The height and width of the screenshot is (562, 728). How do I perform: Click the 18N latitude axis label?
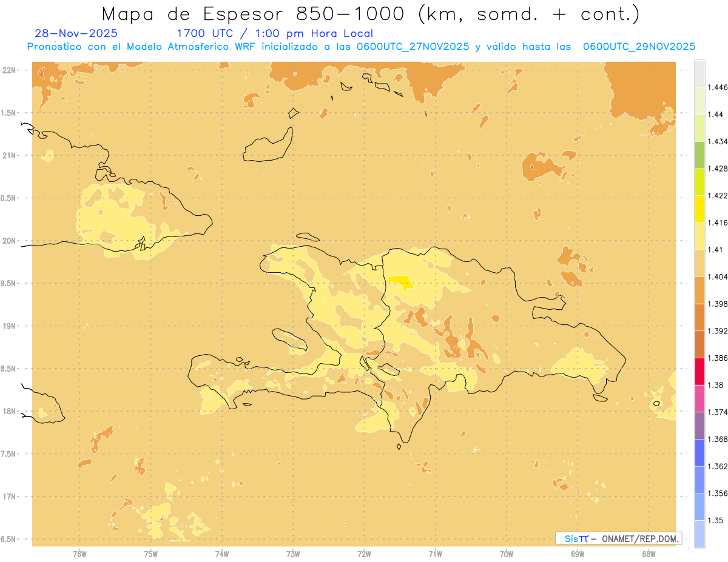coord(9,411)
